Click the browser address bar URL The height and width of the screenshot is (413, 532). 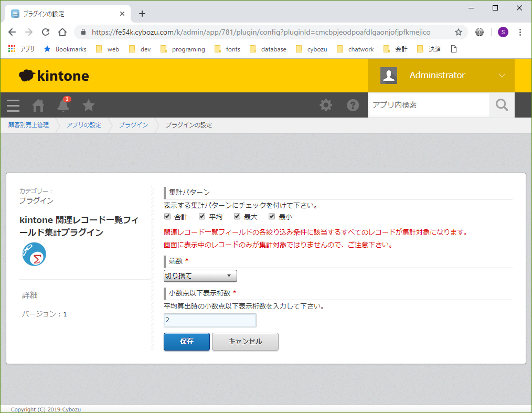point(261,32)
